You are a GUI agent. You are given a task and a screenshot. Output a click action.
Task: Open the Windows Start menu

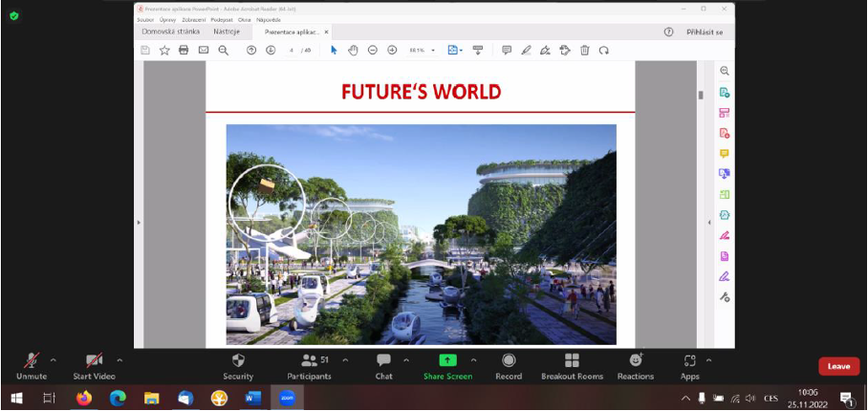pos(16,398)
